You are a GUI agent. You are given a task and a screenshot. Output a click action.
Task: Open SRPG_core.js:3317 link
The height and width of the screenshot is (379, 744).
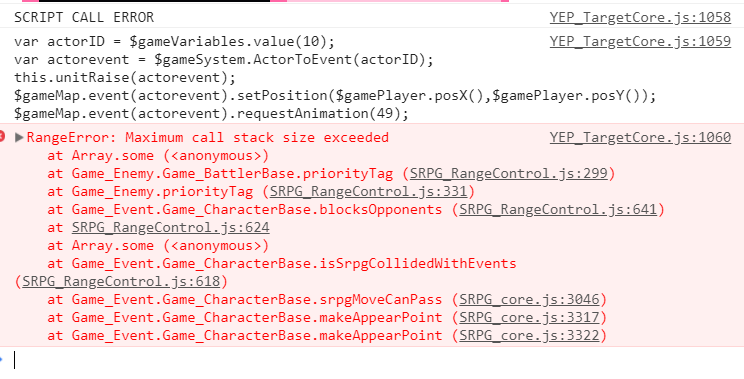(529, 318)
